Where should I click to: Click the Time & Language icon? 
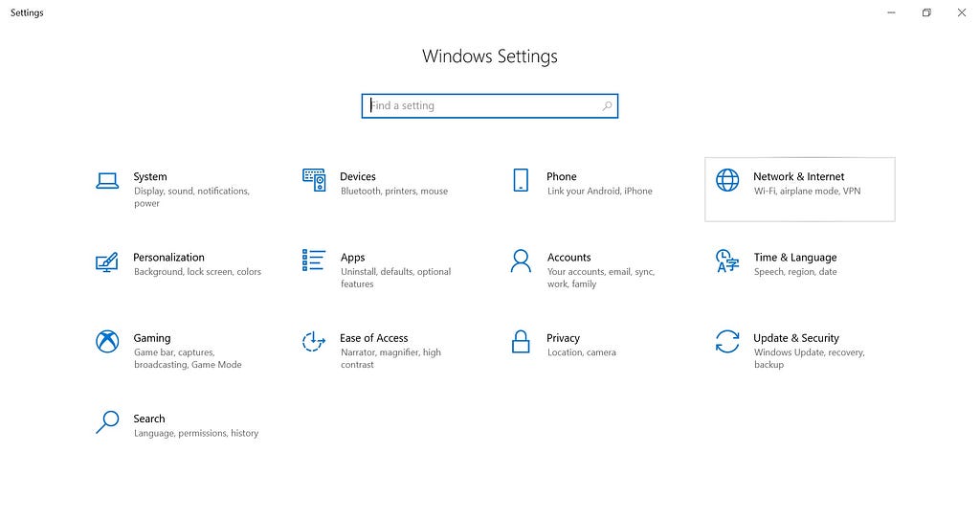(x=727, y=260)
